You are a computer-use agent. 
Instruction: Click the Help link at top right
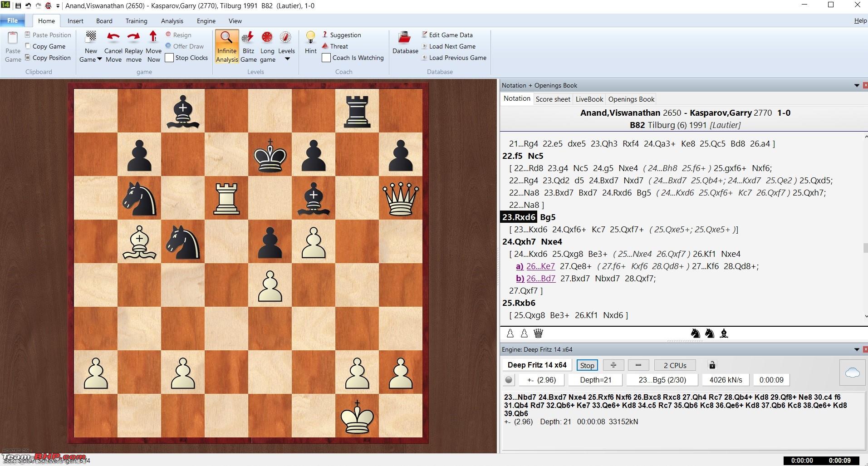tap(860, 21)
